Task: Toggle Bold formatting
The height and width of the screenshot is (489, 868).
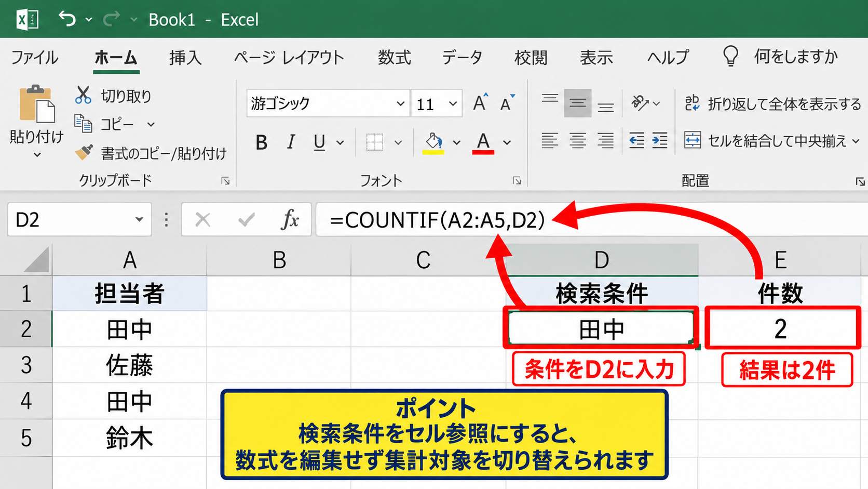Action: 261,142
